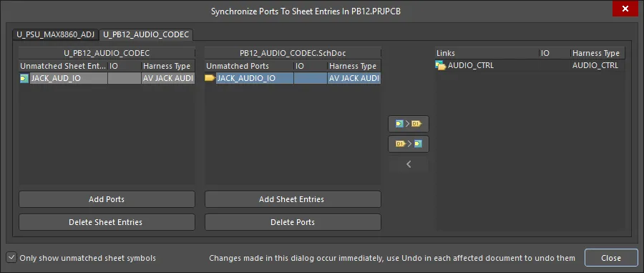
Task: Close the dialog with the red X
Action: (625, 9)
